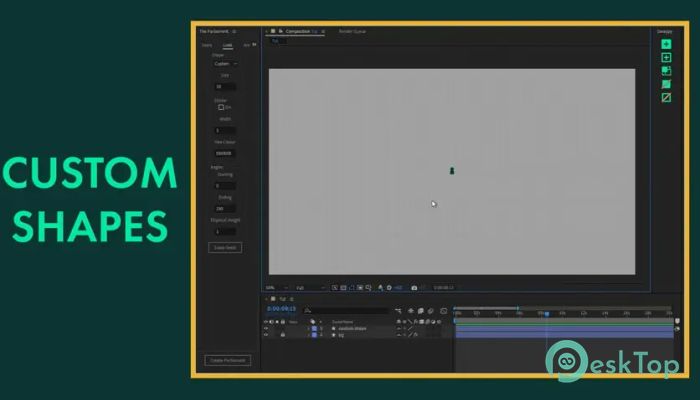Viewport: 700px width, 400px height.
Task: Click the second icon after the timeline search field
Action: (x=411, y=311)
